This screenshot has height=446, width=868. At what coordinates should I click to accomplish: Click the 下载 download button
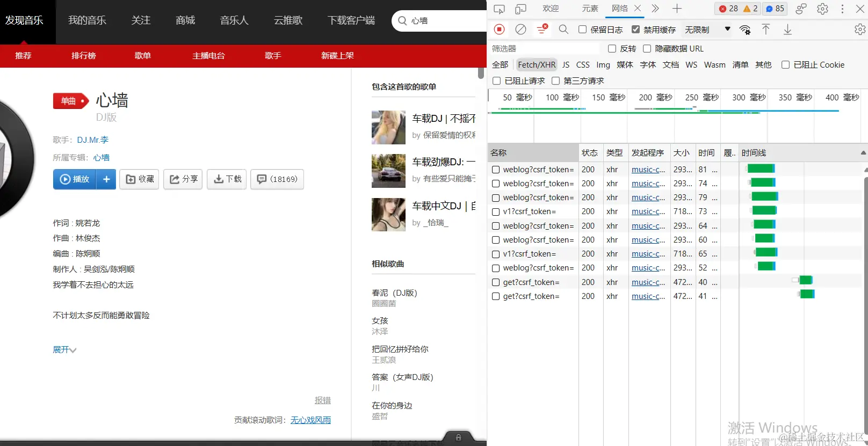coord(227,179)
